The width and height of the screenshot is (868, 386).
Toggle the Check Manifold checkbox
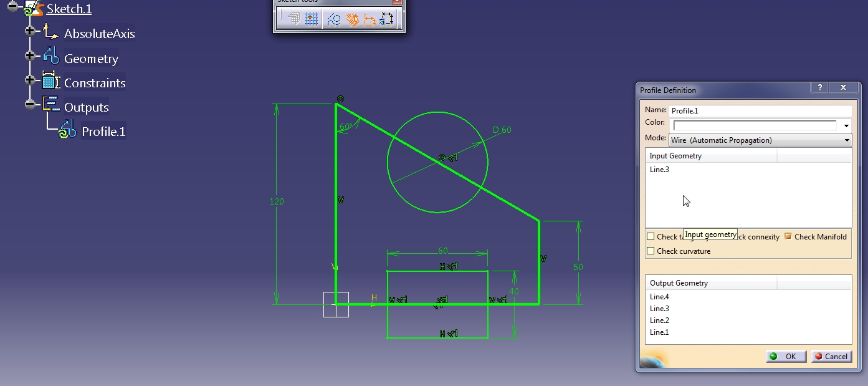(x=788, y=236)
